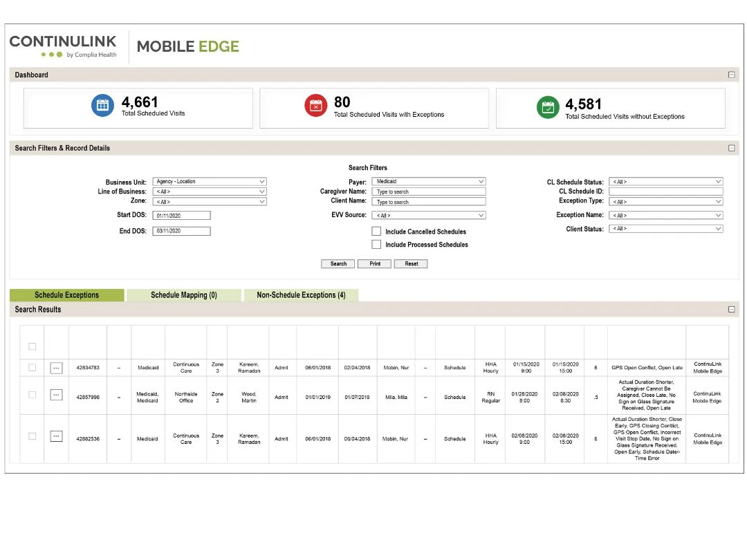Open the CL Schedule Status dropdown
This screenshot has width=747, height=560.
tap(666, 181)
